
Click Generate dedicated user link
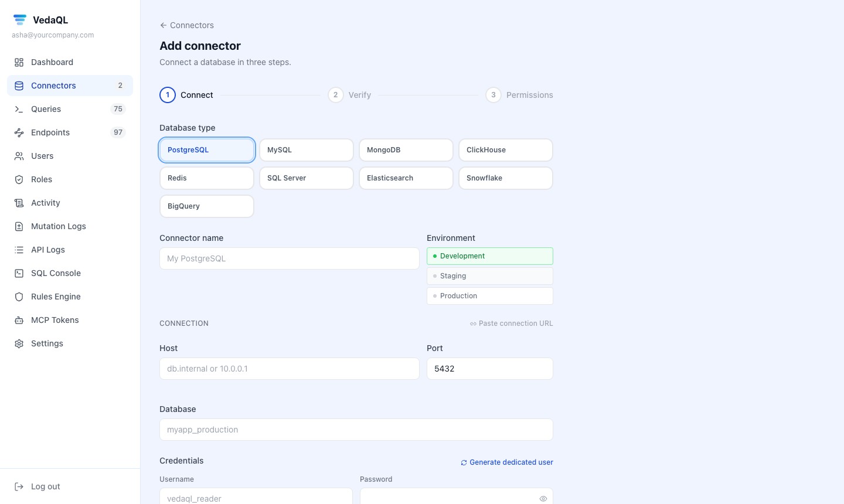pos(506,462)
